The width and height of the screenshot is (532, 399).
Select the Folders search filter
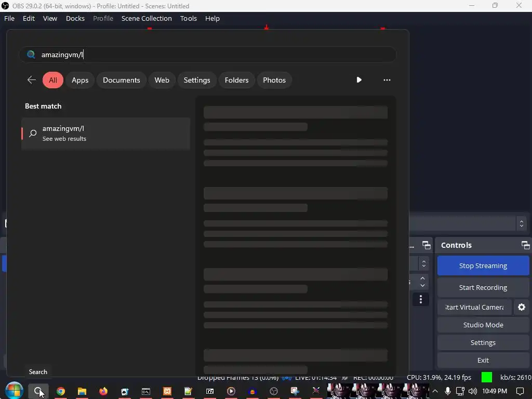[236, 80]
